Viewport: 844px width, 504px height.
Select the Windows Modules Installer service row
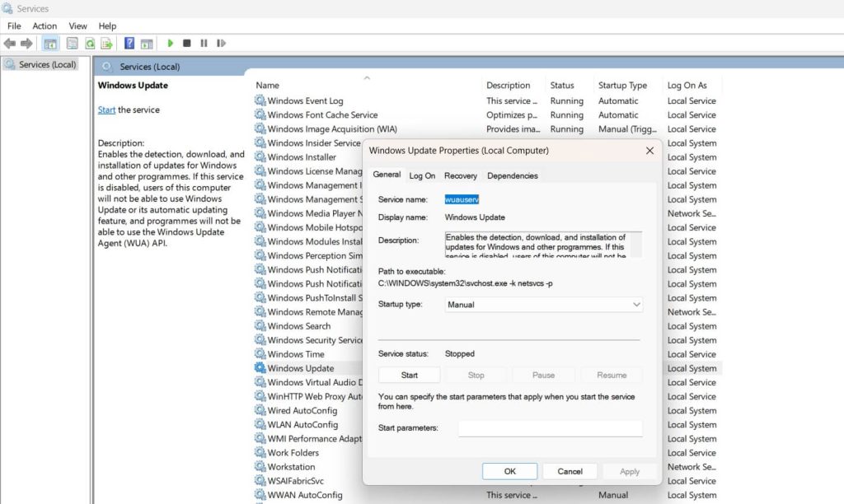pyautogui.click(x=315, y=241)
